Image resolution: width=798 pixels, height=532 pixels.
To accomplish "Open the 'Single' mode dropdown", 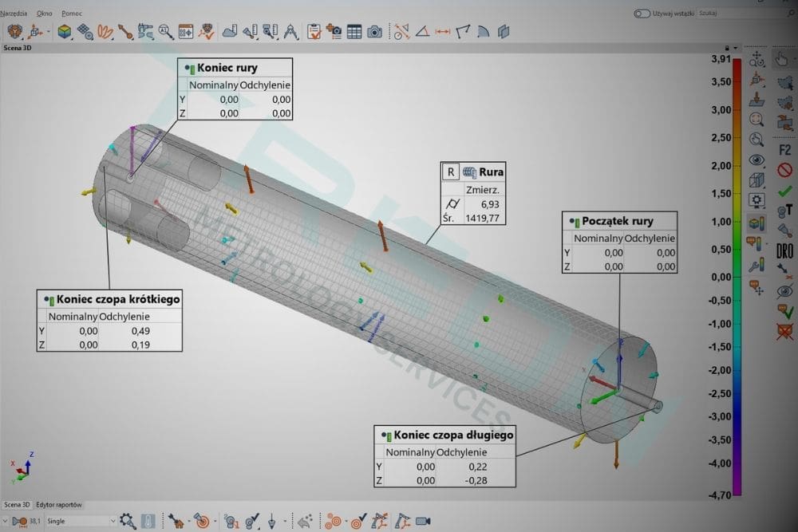I will click(80, 521).
